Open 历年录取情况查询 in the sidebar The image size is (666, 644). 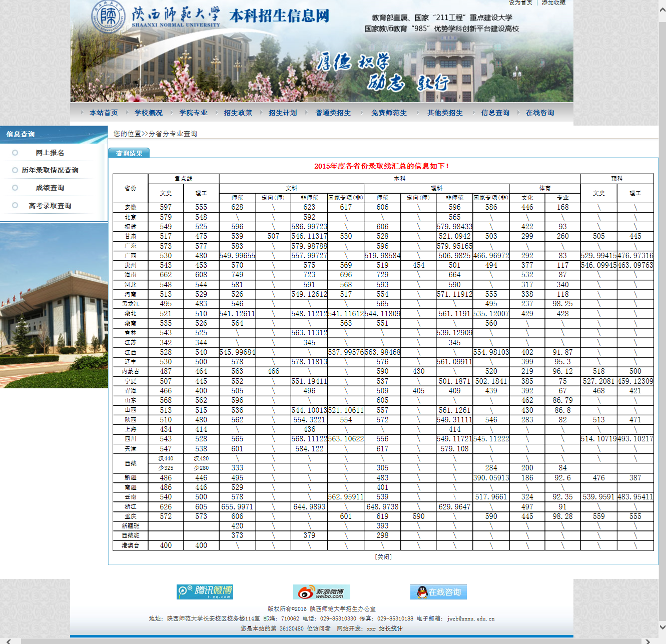[50, 170]
